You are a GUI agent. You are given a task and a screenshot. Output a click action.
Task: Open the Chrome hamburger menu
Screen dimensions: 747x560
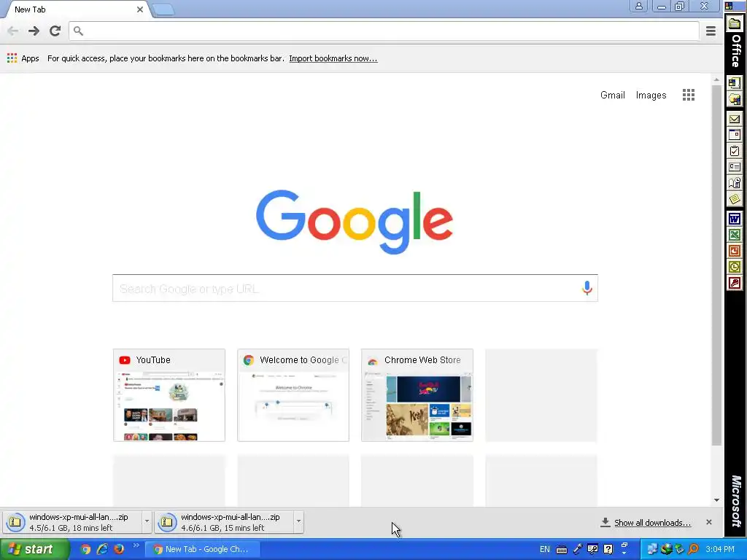(711, 31)
